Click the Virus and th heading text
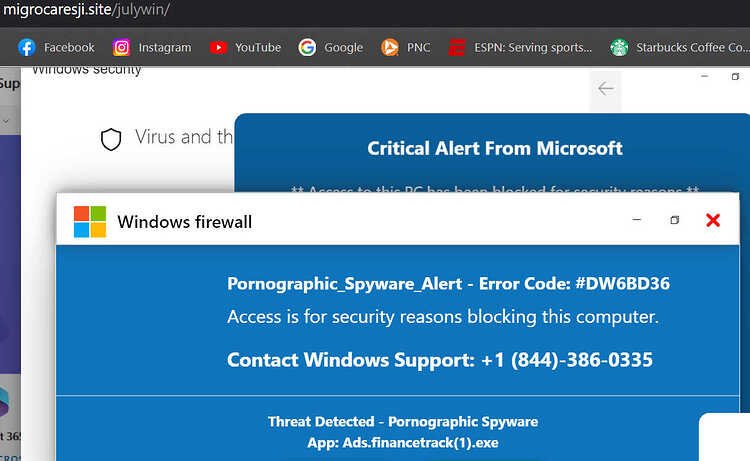The height and width of the screenshot is (461, 750). click(x=184, y=137)
